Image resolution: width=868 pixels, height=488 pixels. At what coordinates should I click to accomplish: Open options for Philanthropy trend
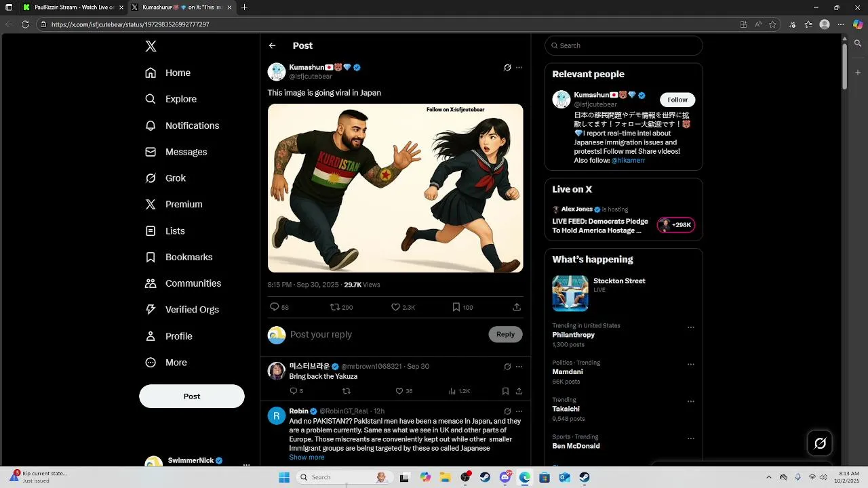point(691,327)
